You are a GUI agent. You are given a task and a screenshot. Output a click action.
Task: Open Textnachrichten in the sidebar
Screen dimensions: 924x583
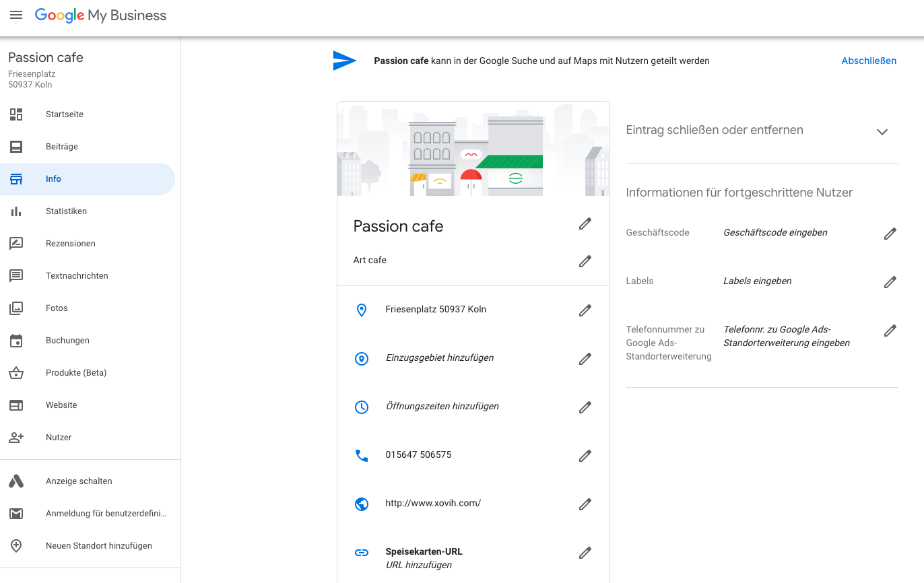(88, 276)
